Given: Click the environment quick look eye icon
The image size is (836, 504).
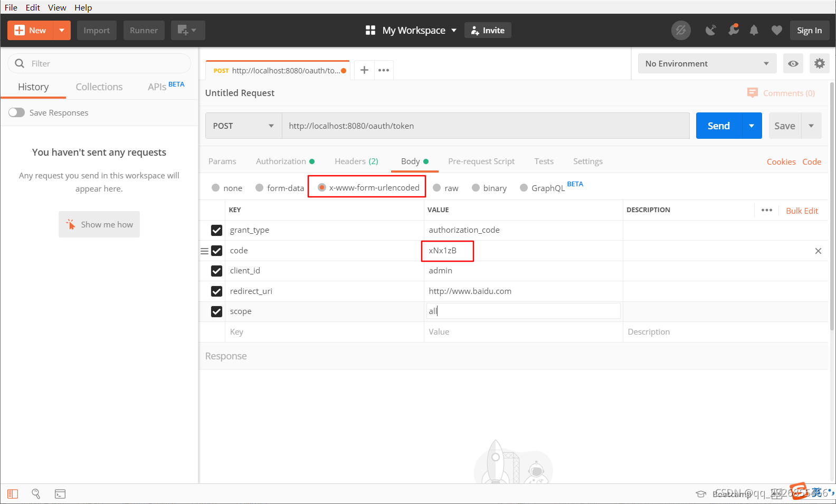Looking at the screenshot, I should click(x=793, y=63).
